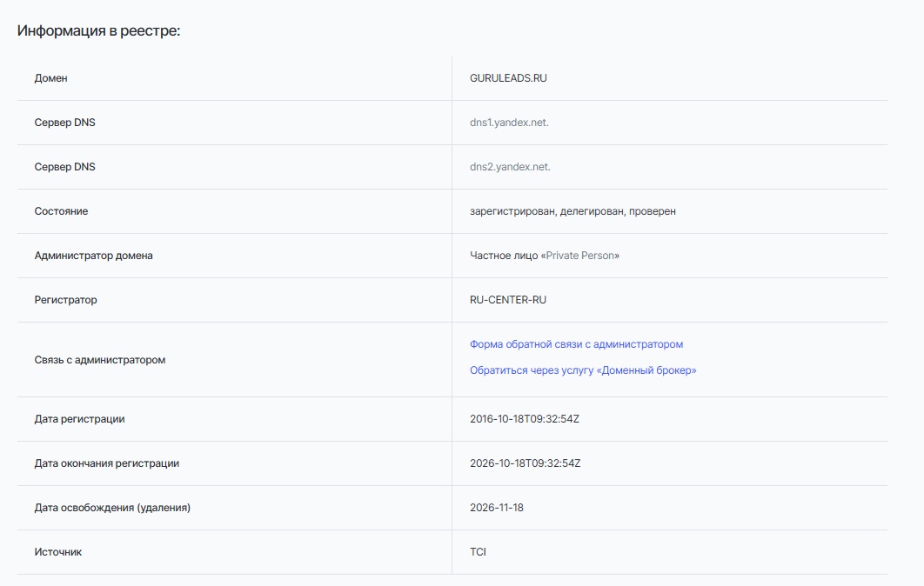924x586 pixels.
Task: Click the registration date 2016-10-18T09:32:54Z
Action: (525, 419)
